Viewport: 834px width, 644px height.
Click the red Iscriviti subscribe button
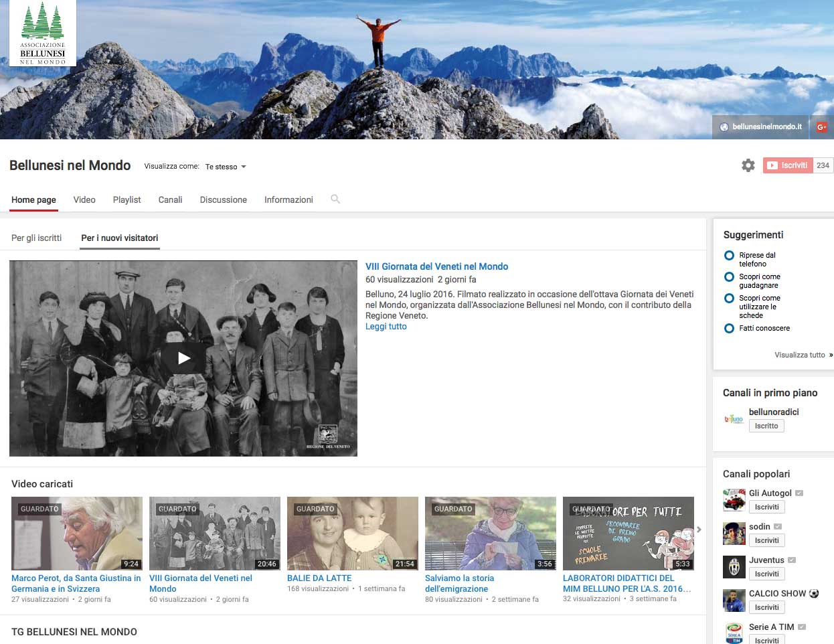pos(788,165)
